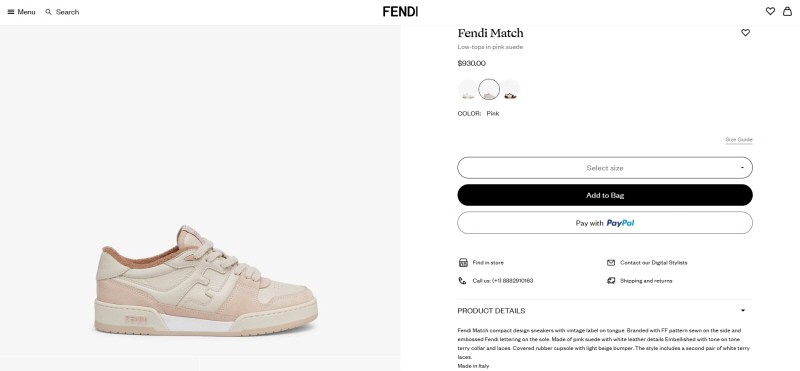Open the Select size dropdown
This screenshot has height=371, width=800.
pos(605,168)
